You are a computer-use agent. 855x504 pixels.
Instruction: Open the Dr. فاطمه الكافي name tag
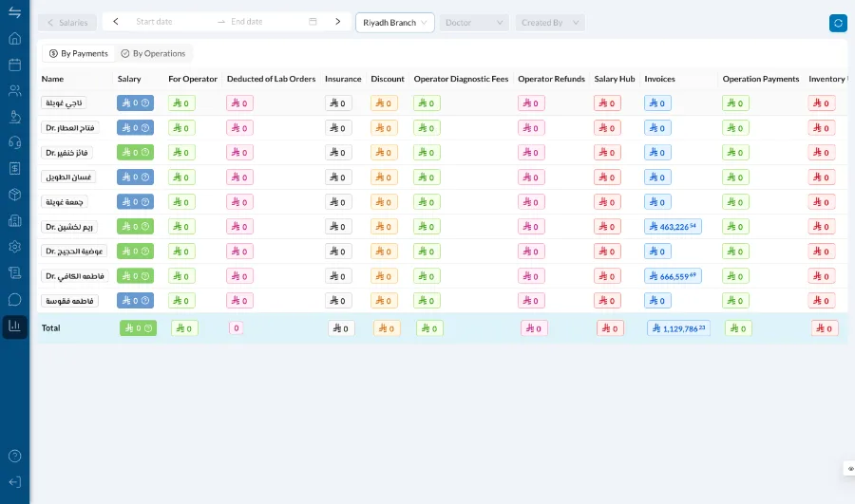(x=75, y=276)
